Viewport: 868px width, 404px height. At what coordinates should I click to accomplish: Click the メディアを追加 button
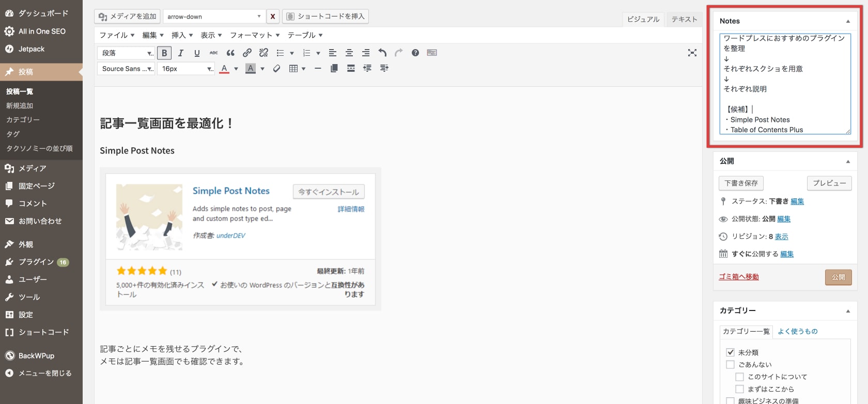127,17
